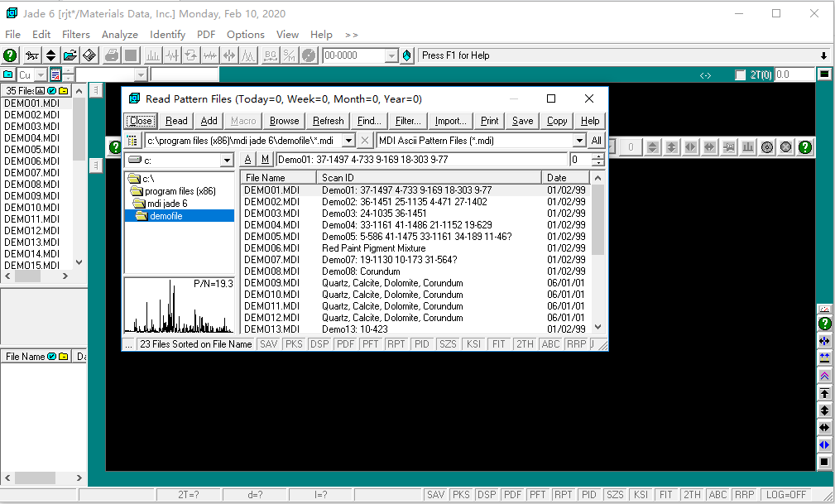835x504 pixels.
Task: Open the Analyze menu
Action: pos(120,35)
